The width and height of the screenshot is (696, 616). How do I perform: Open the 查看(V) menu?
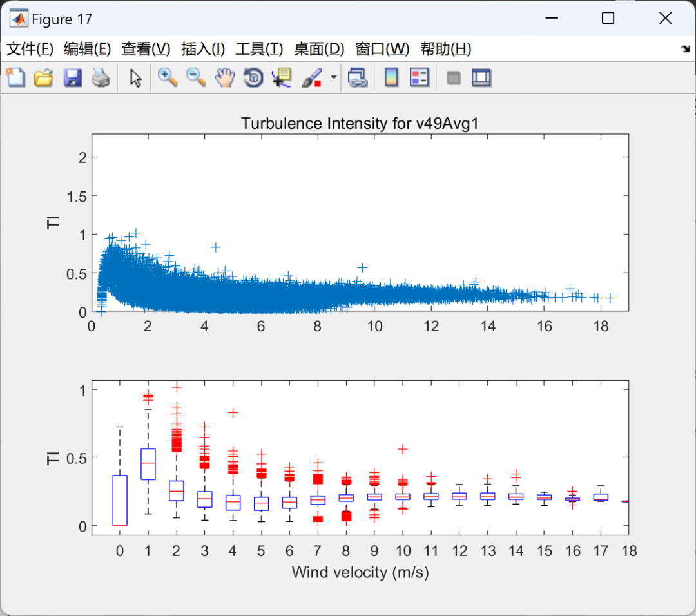146,49
